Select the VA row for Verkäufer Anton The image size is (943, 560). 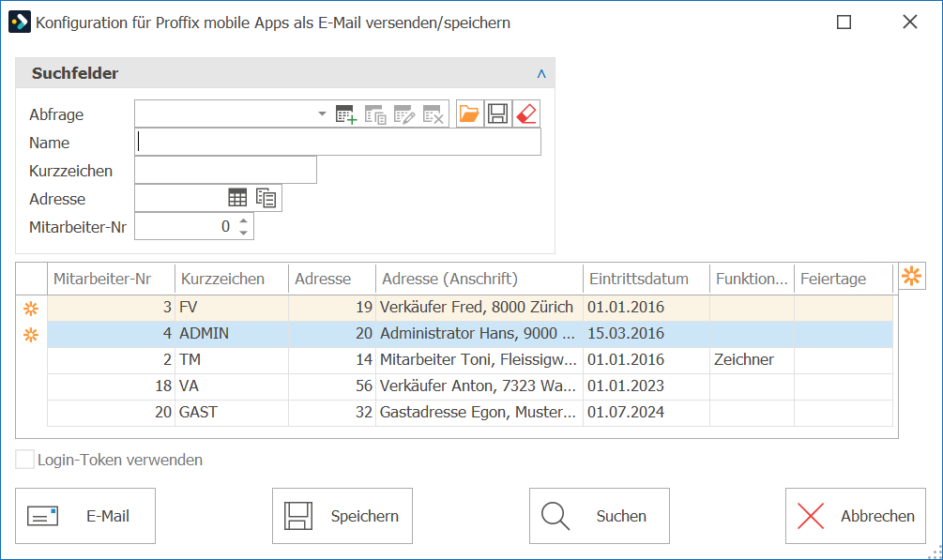click(470, 386)
